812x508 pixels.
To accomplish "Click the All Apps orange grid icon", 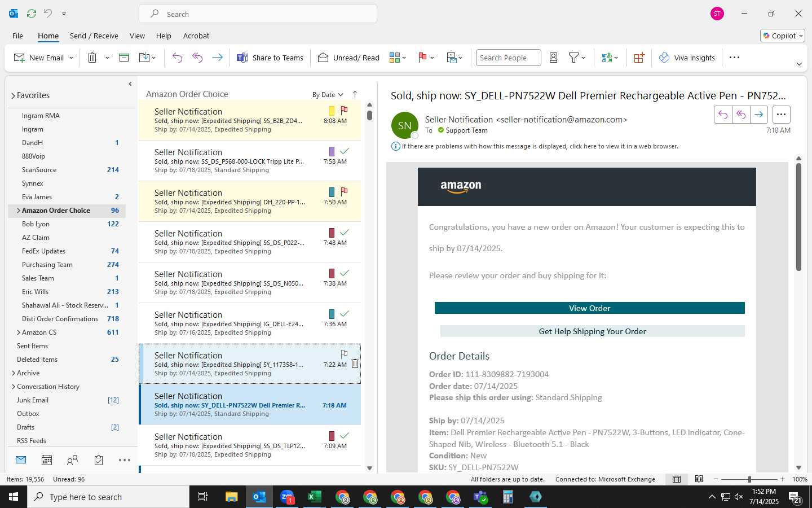I will 639,58.
